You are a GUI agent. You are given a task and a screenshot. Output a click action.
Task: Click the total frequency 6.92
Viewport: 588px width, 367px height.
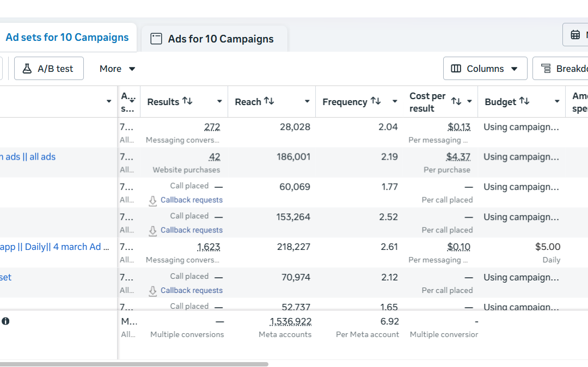tap(390, 321)
